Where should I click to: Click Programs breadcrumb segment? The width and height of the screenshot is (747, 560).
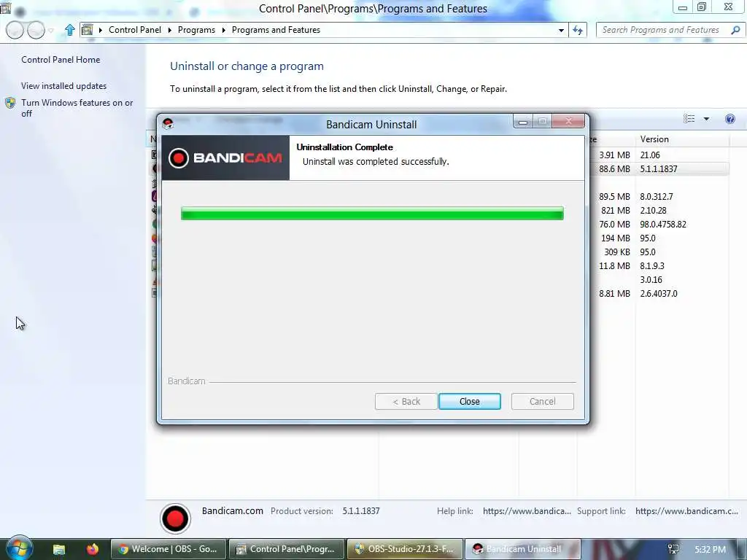(x=196, y=29)
